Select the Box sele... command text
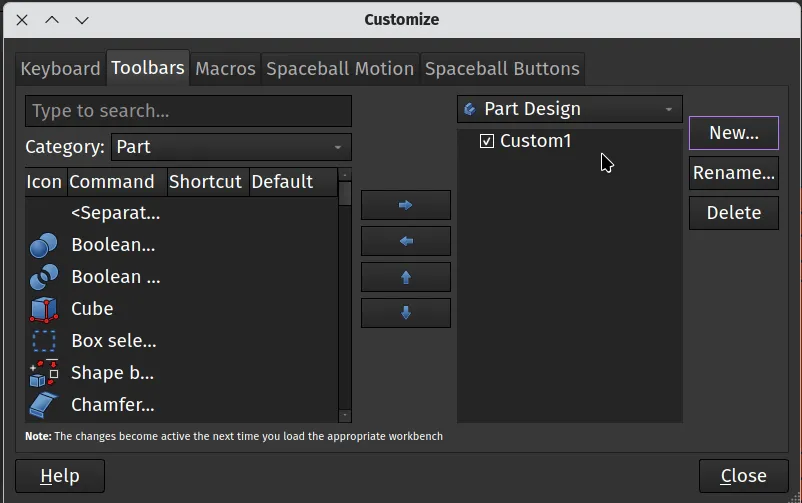The width and height of the screenshot is (802, 503). pos(114,341)
